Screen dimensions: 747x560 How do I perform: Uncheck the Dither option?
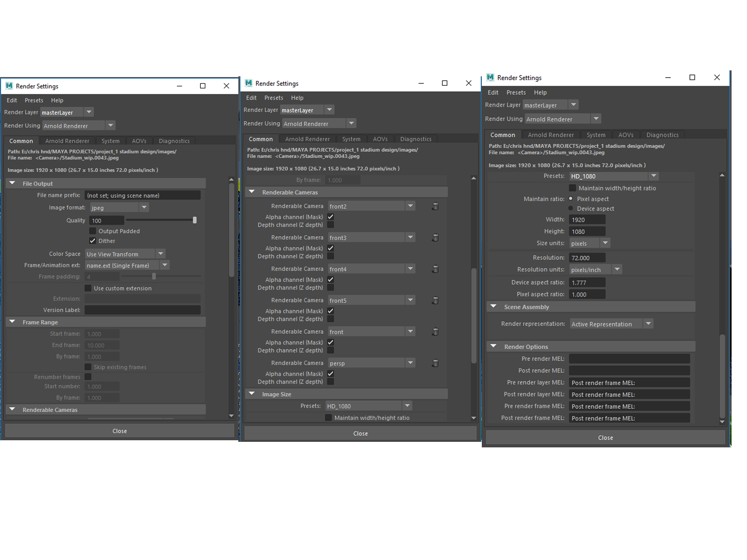click(x=92, y=241)
